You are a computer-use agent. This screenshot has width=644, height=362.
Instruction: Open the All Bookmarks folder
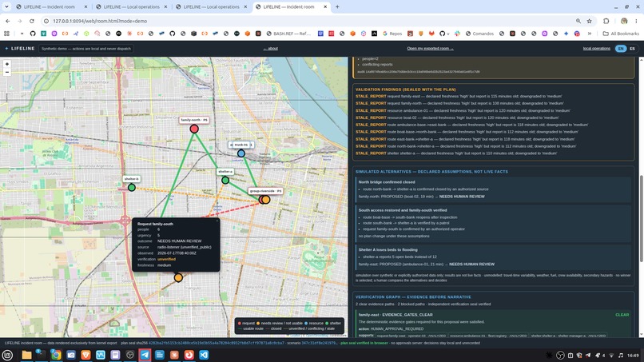click(x=621, y=34)
